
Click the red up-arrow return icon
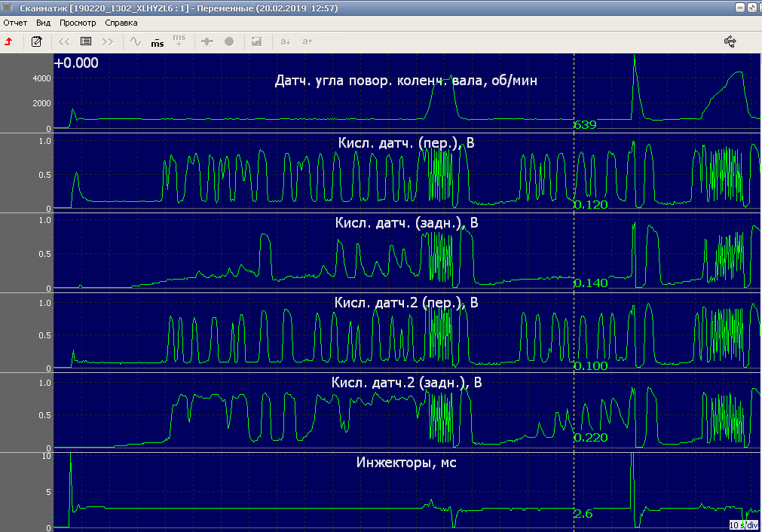click(x=8, y=41)
